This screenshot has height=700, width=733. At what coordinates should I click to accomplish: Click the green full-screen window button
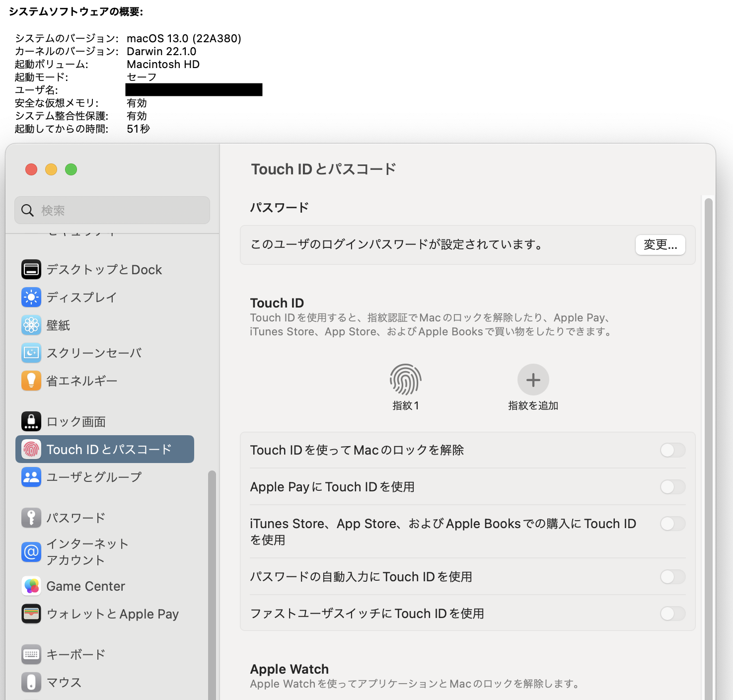[x=71, y=169]
